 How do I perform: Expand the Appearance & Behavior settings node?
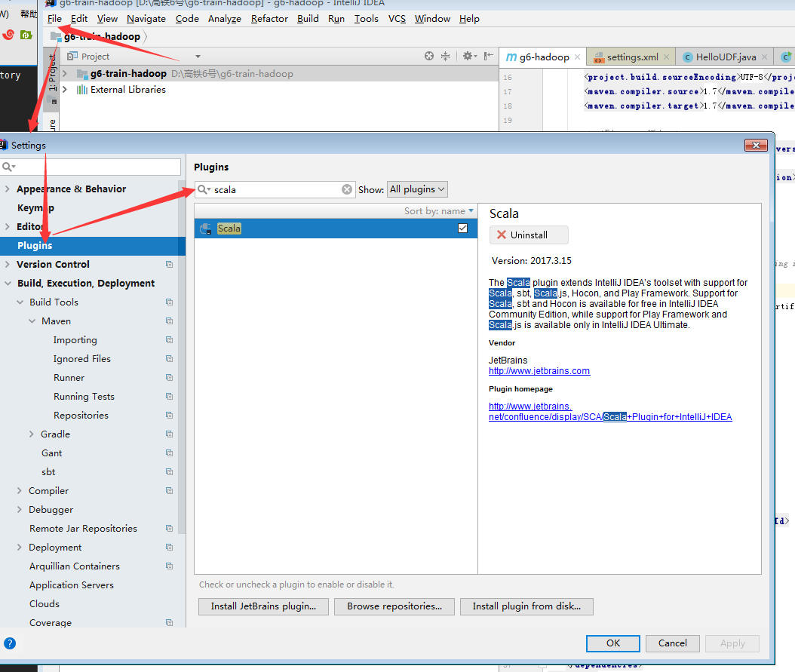[7, 189]
